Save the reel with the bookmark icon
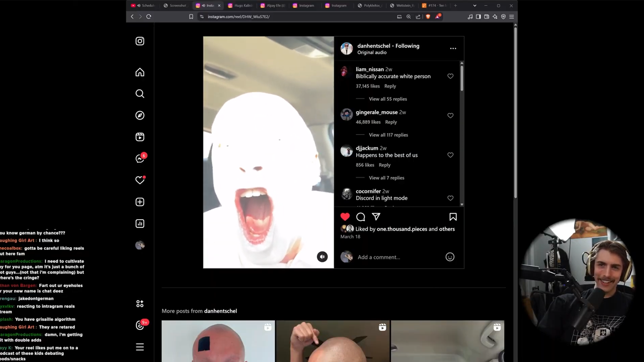Viewport: 644px width, 362px height. click(x=452, y=217)
